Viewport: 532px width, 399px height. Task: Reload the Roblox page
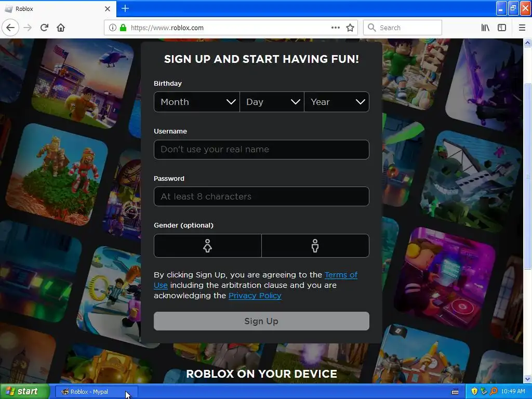(44, 28)
